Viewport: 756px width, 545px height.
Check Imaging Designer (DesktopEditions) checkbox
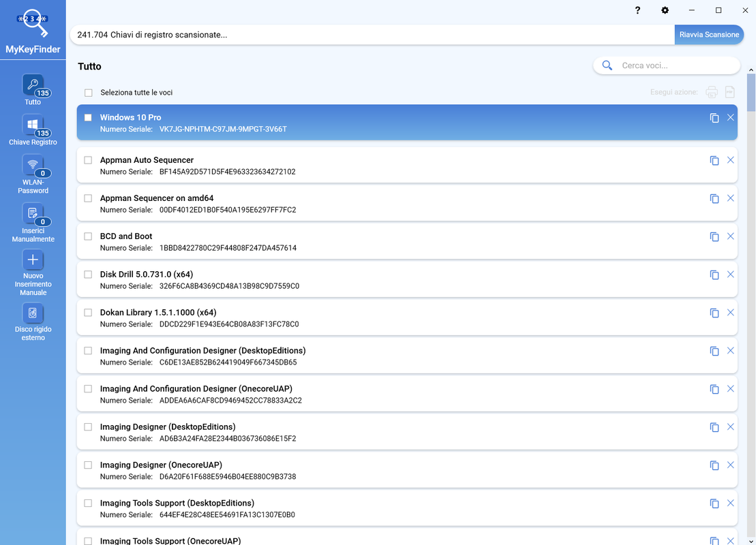click(88, 426)
